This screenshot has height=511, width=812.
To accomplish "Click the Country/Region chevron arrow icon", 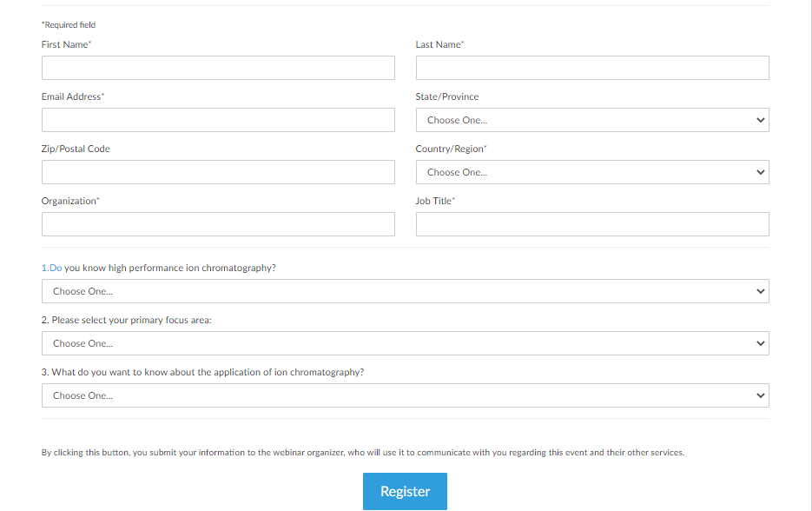I will pyautogui.click(x=761, y=172).
